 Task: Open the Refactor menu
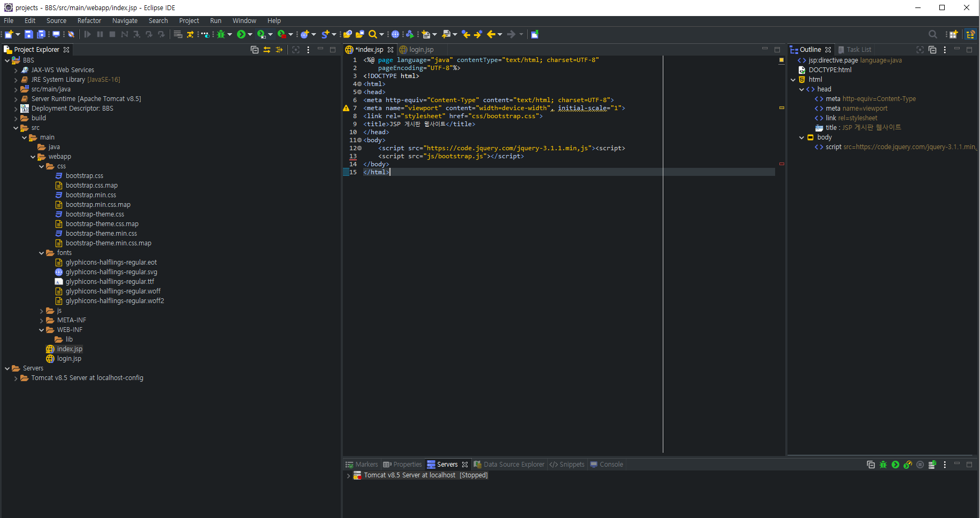pos(89,21)
